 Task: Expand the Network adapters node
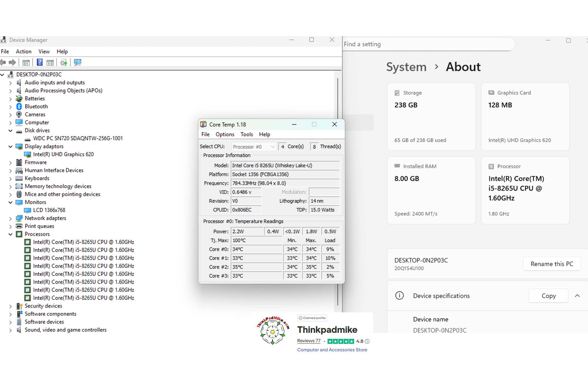[11, 218]
